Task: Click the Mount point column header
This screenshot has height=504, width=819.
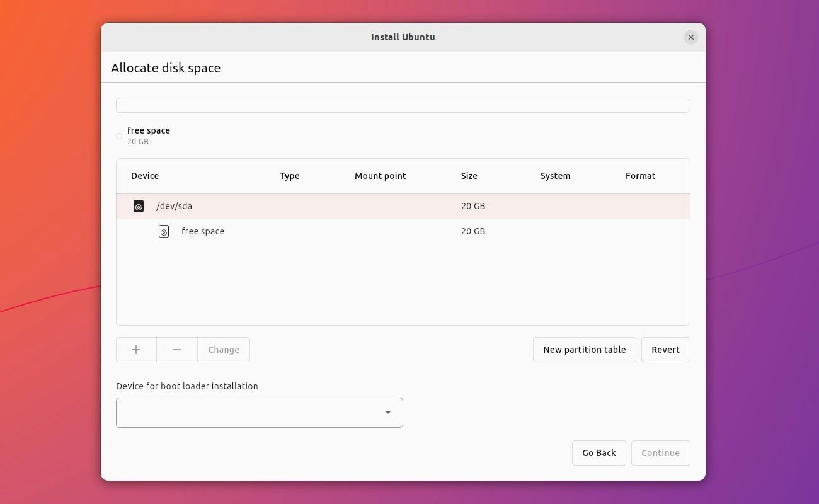Action: (381, 176)
